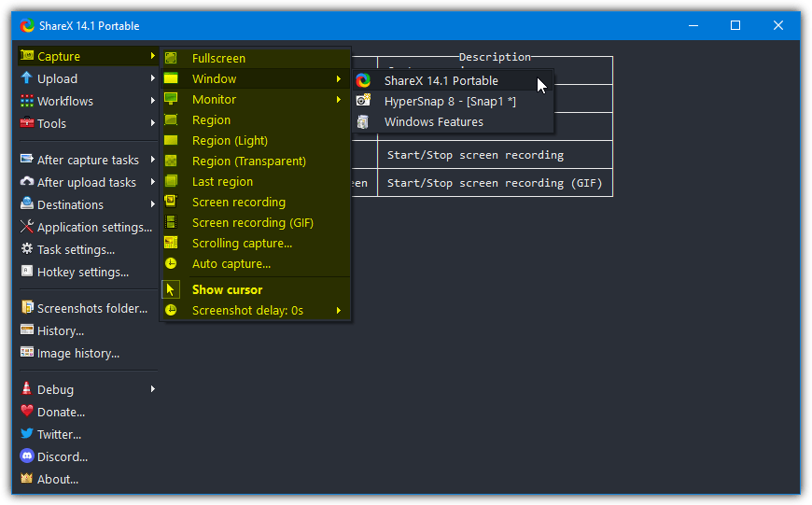Expand the Workflows menu arrow
The width and height of the screenshot is (812, 505).
[153, 101]
